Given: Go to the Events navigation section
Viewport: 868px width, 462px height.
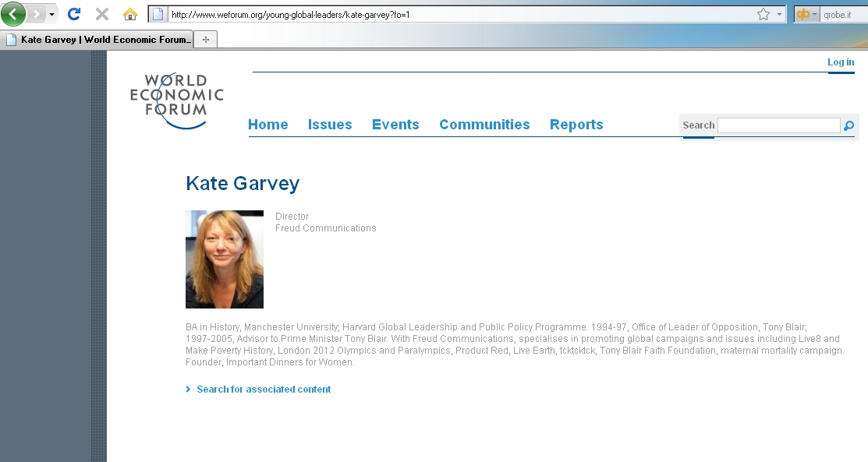Looking at the screenshot, I should (x=395, y=125).
